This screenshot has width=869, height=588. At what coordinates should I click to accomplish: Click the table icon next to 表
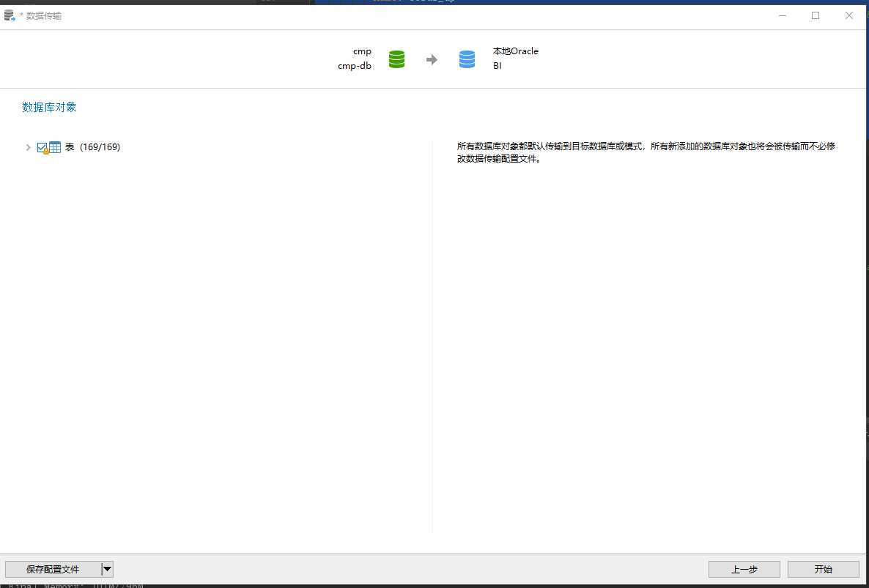click(x=55, y=147)
